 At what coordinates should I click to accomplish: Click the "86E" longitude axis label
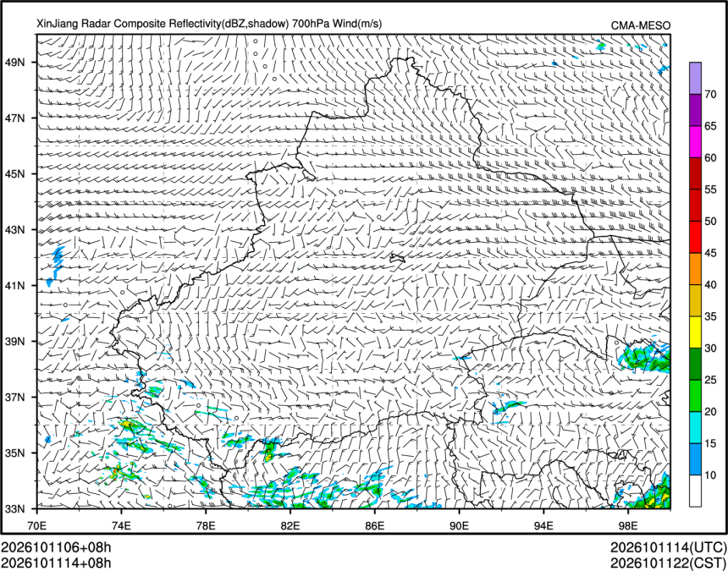(x=375, y=525)
